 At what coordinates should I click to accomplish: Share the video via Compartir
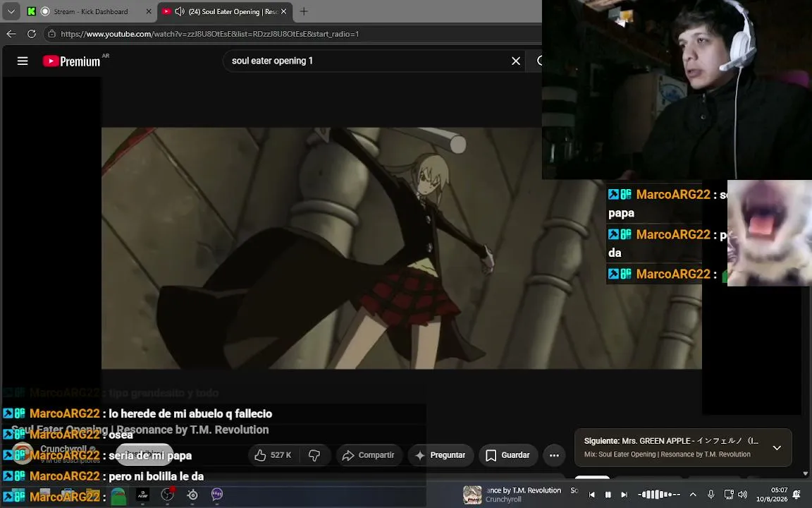[369, 455]
